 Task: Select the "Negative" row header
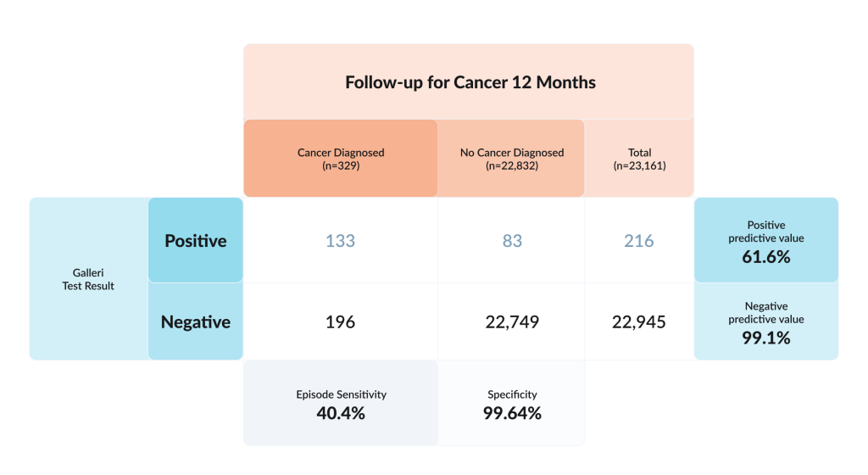(196, 322)
